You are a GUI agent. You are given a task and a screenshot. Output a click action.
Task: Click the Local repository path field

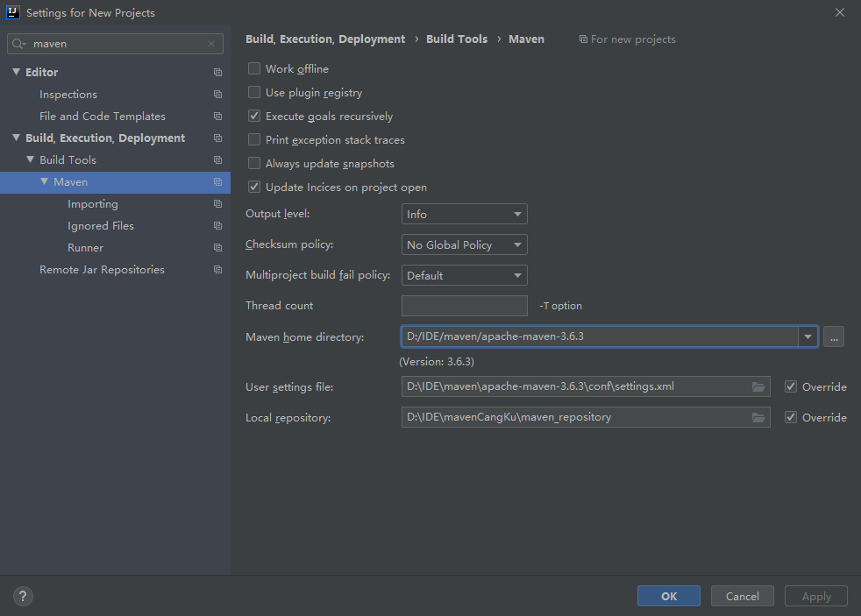[586, 417]
